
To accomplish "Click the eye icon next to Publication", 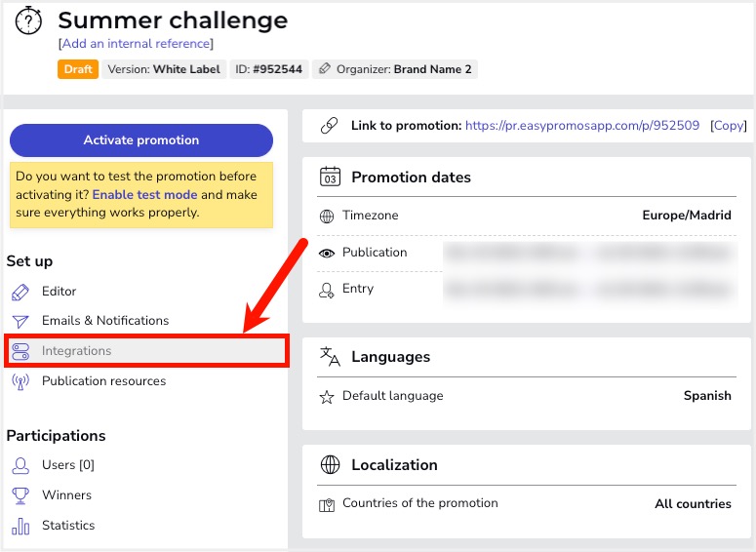I will [327, 254].
